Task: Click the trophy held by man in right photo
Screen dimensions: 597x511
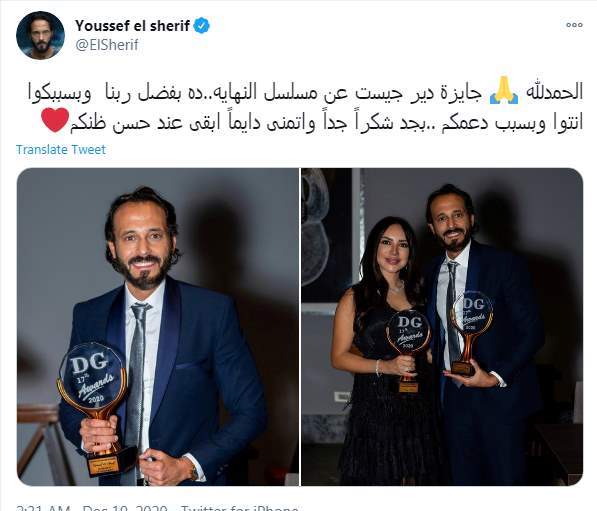Action: click(470, 333)
